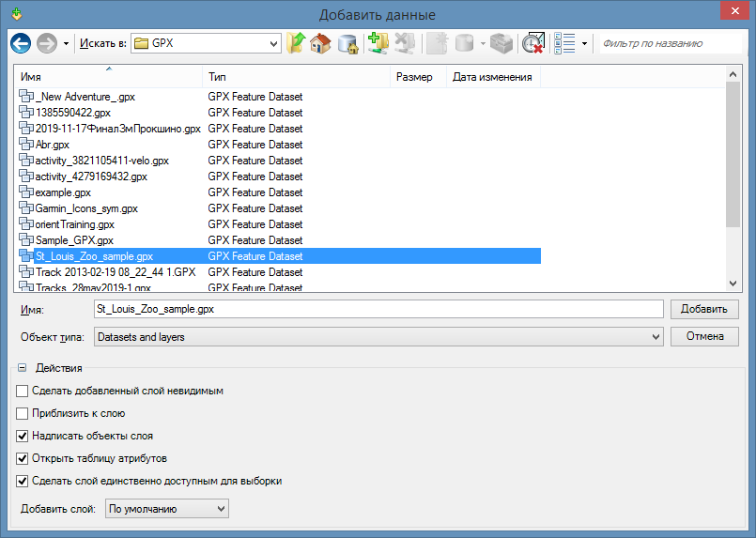Click the clock with red X icon
The height and width of the screenshot is (538, 756).
tap(533, 43)
